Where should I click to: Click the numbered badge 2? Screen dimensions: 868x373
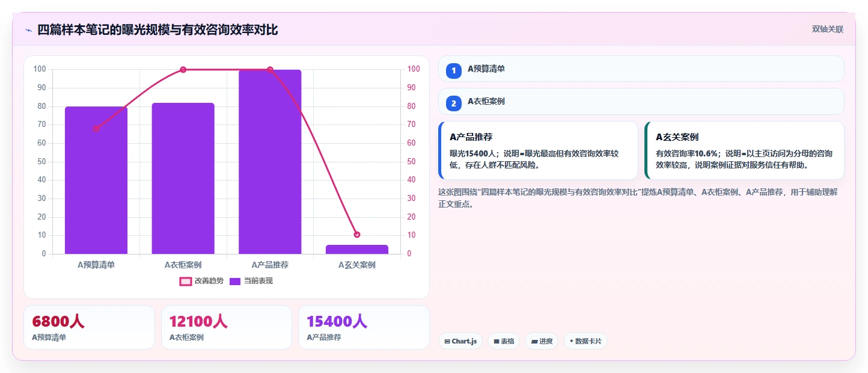point(454,103)
